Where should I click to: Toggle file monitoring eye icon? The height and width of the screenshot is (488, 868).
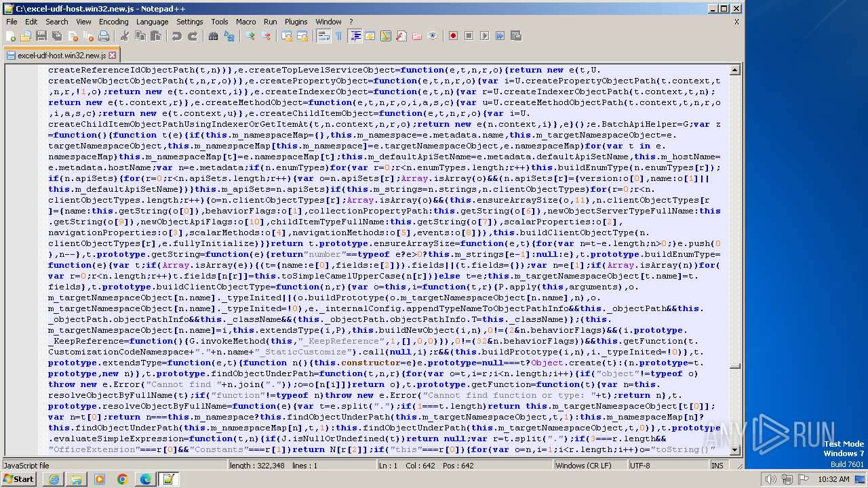433,36
